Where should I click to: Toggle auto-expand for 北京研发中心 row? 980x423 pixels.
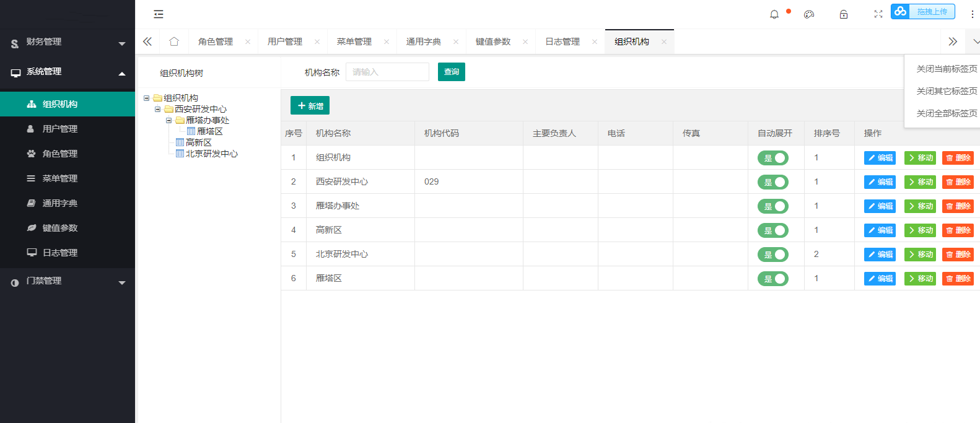(x=772, y=255)
